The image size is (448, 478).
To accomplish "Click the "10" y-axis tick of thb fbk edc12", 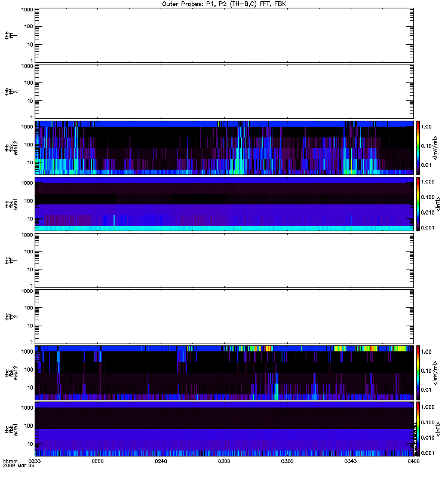I will pos(30,163).
